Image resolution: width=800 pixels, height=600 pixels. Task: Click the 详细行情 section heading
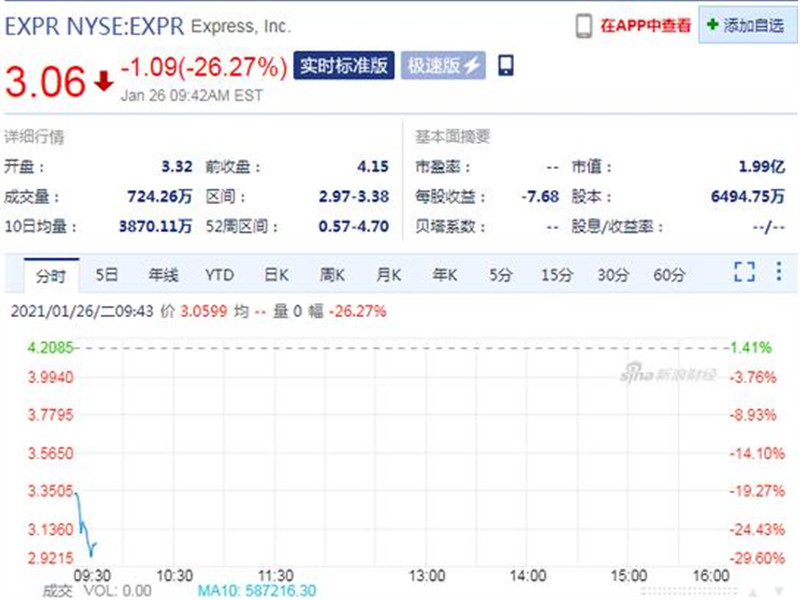click(x=34, y=137)
